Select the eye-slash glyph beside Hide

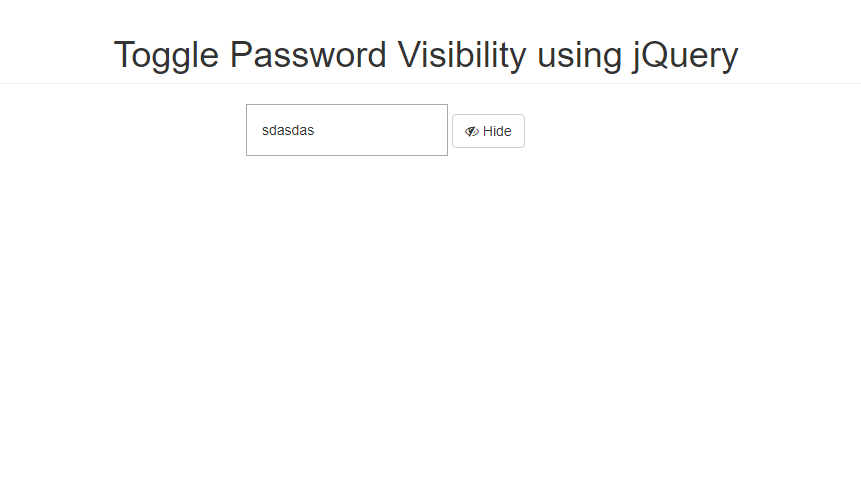[472, 131]
